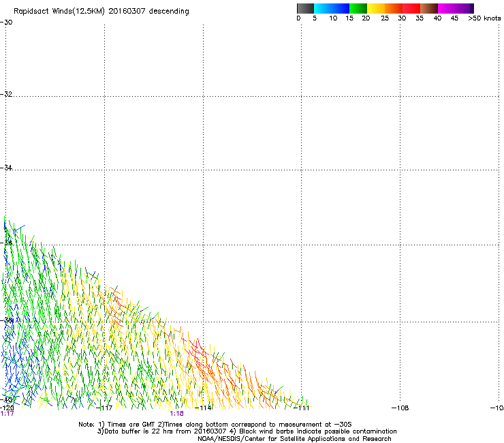Click the -34 latitude label

(6, 168)
